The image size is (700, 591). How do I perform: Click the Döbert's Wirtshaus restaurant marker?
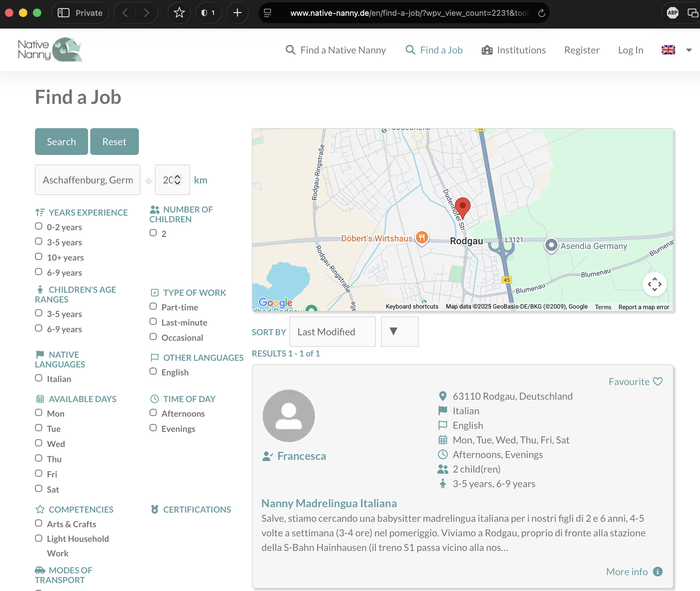pyautogui.click(x=422, y=237)
